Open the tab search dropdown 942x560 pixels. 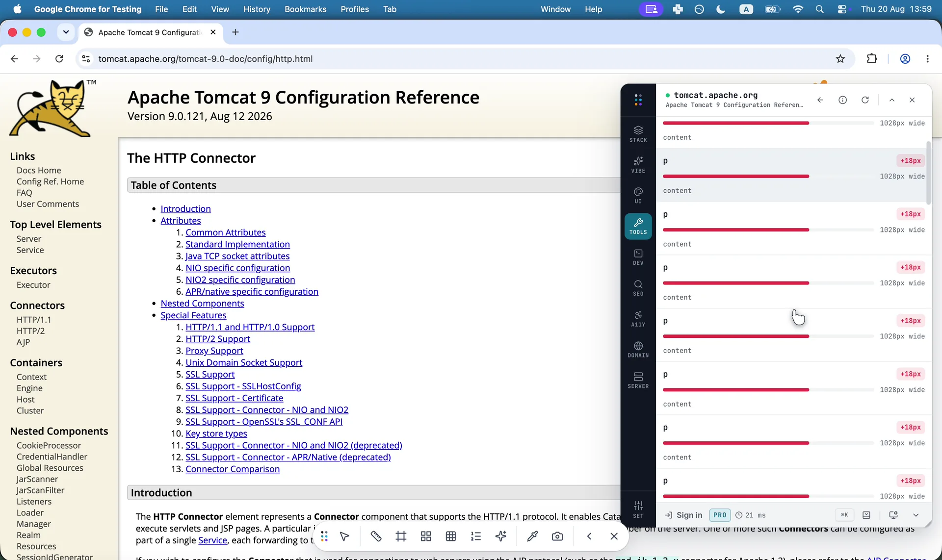click(66, 32)
